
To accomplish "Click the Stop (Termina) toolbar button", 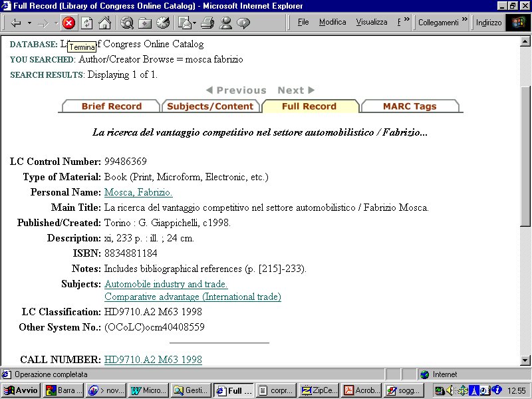I will (68, 23).
